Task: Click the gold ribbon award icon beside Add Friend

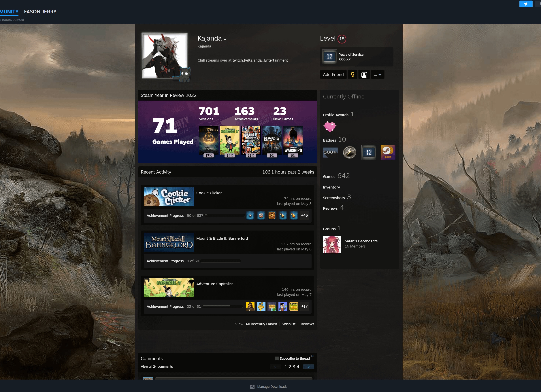Action: (352, 75)
